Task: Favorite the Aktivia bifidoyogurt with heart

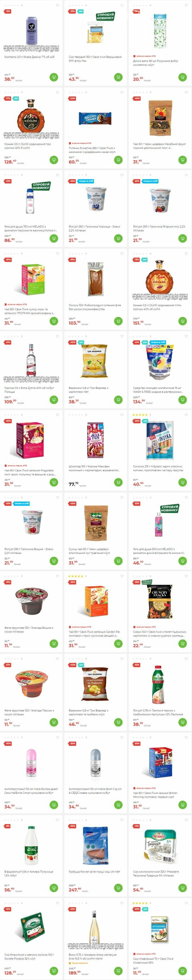Action: pyautogui.click(x=58, y=820)
